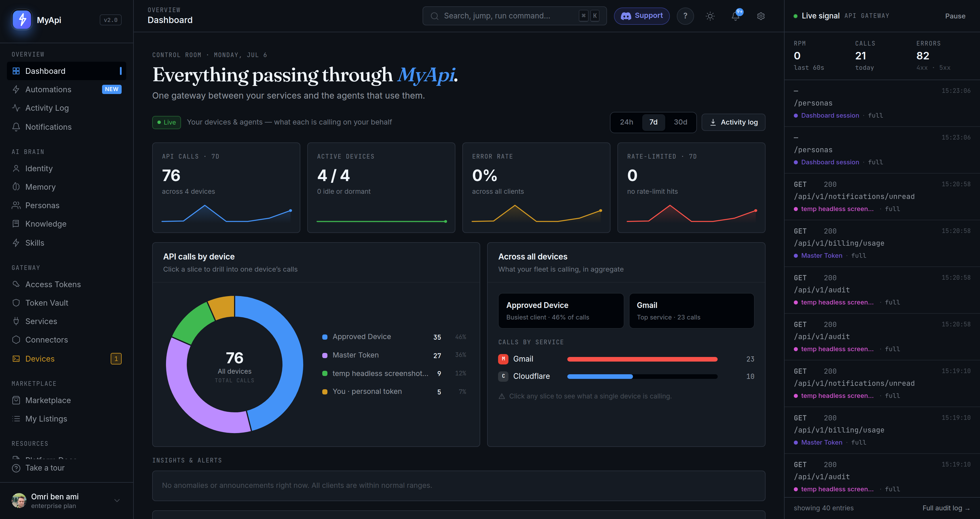This screenshot has width=980, height=519.
Task: Click the Live status badge
Action: click(167, 122)
